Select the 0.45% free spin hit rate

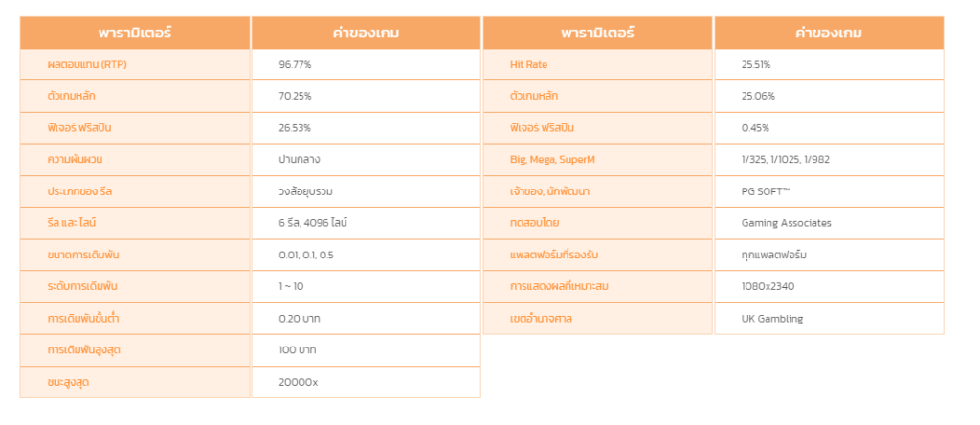[755, 127]
